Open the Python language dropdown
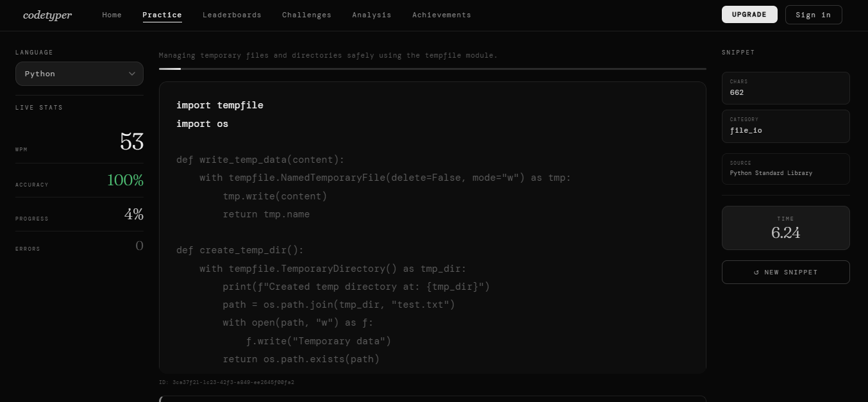This screenshot has width=868, height=402. [x=79, y=74]
